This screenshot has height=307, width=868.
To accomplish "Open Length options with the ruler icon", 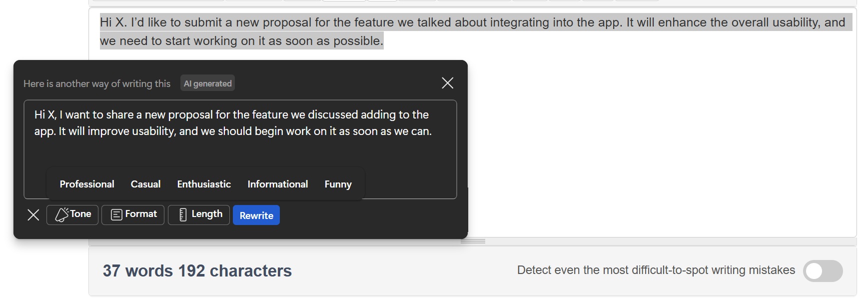I will coord(199,214).
